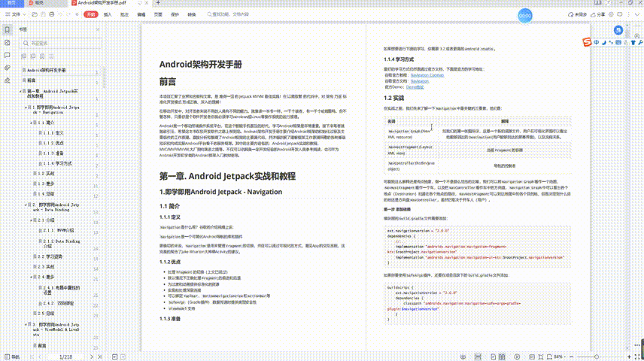Jump to last page arrow in status bar

pos(99,357)
